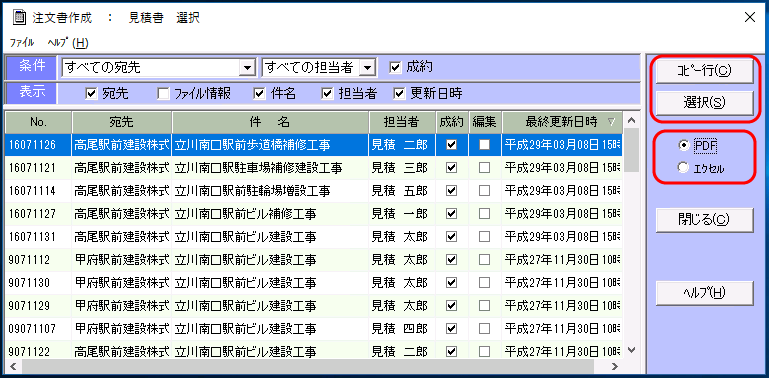This screenshot has width=769, height=378.
Task: Click vertical scrollbar down arrow
Action: [632, 350]
